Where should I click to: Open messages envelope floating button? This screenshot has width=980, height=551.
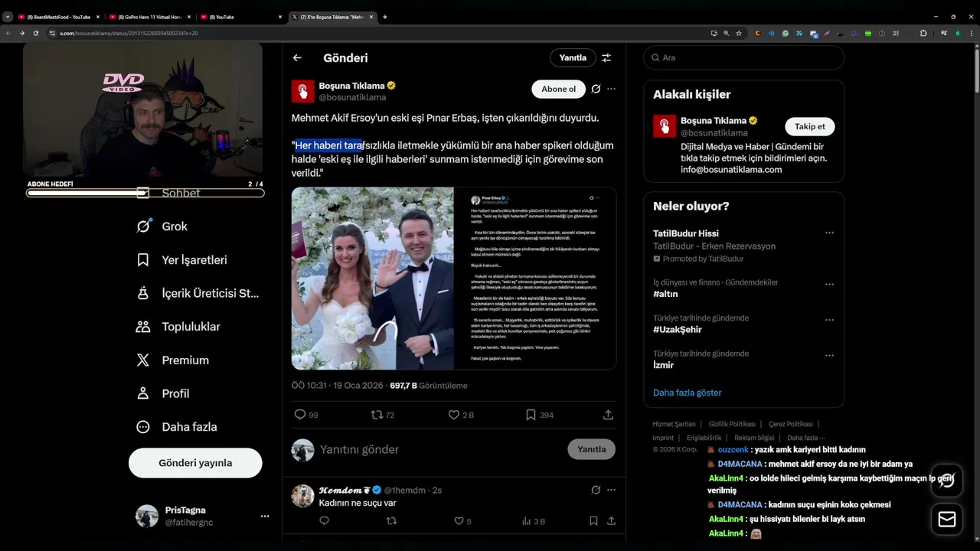coord(947,520)
